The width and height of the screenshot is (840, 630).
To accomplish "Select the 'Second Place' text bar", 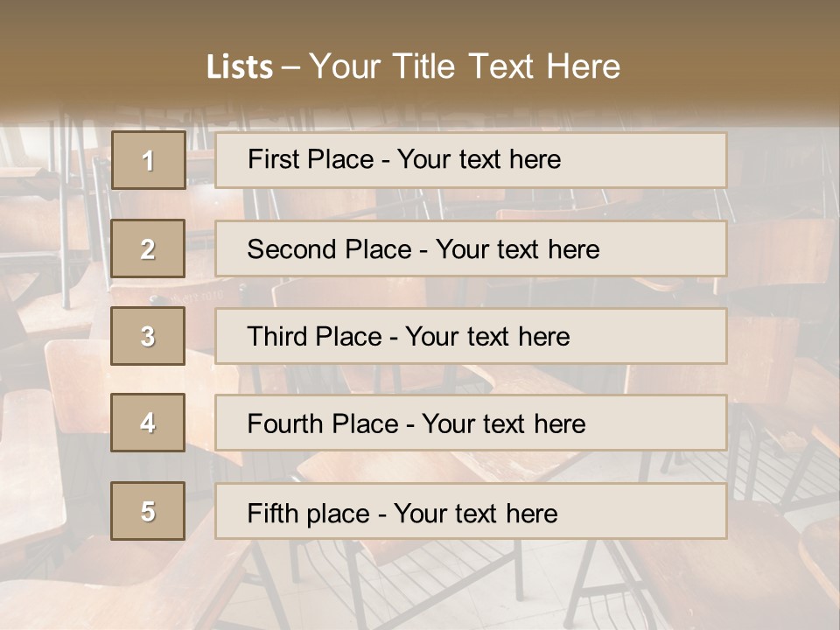I will pos(471,248).
